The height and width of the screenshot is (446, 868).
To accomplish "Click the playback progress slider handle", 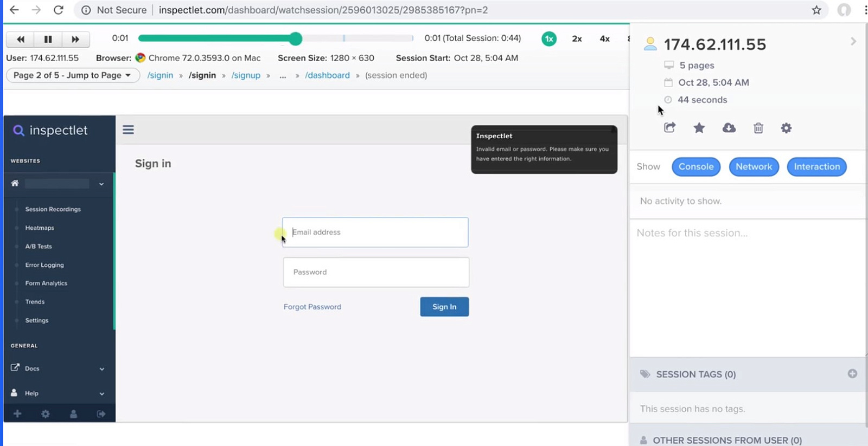I will pos(296,38).
